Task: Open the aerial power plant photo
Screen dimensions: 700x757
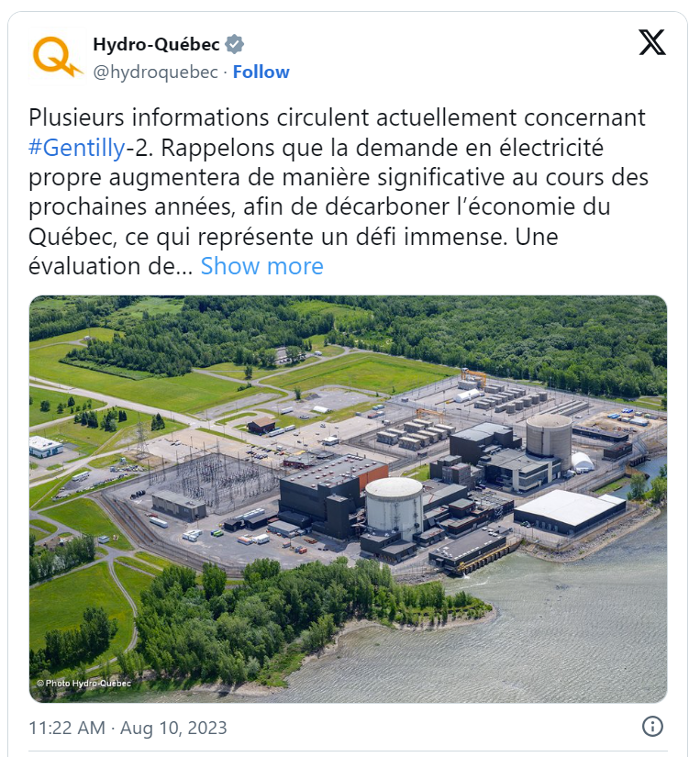Action: pyautogui.click(x=348, y=499)
